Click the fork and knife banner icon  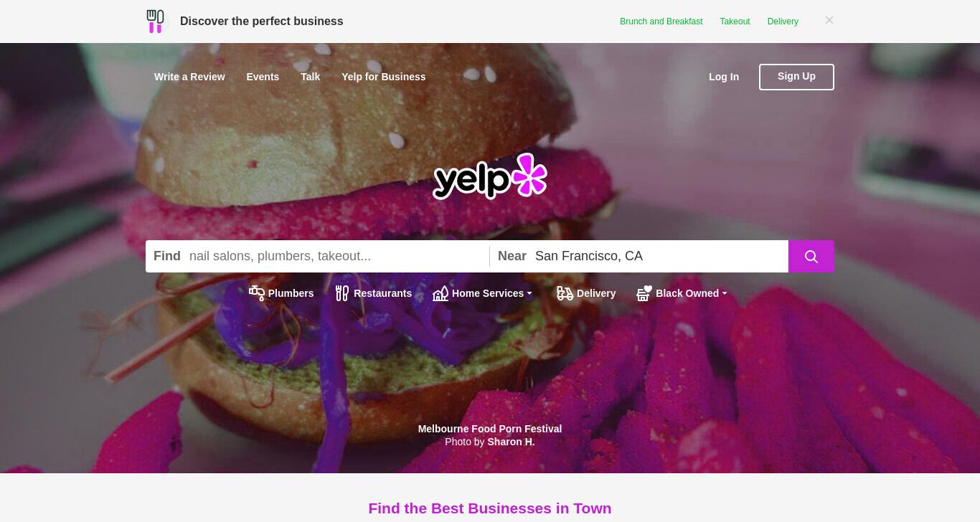pos(155,21)
